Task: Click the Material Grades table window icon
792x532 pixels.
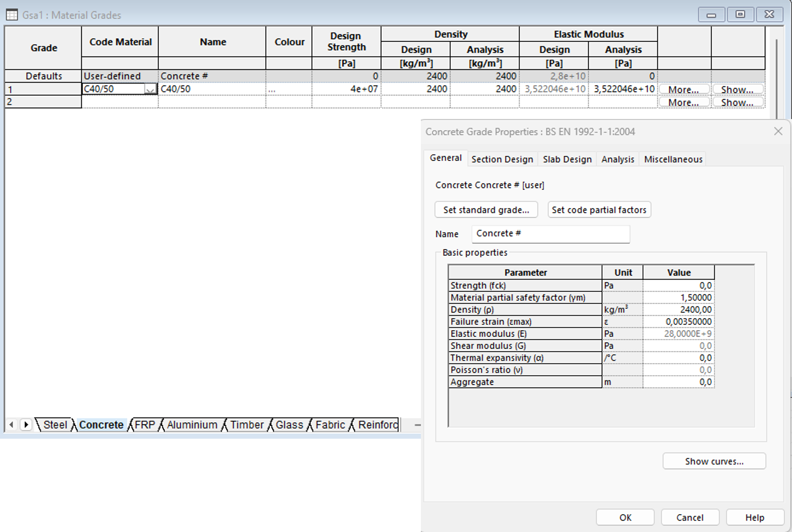Action: coord(12,15)
